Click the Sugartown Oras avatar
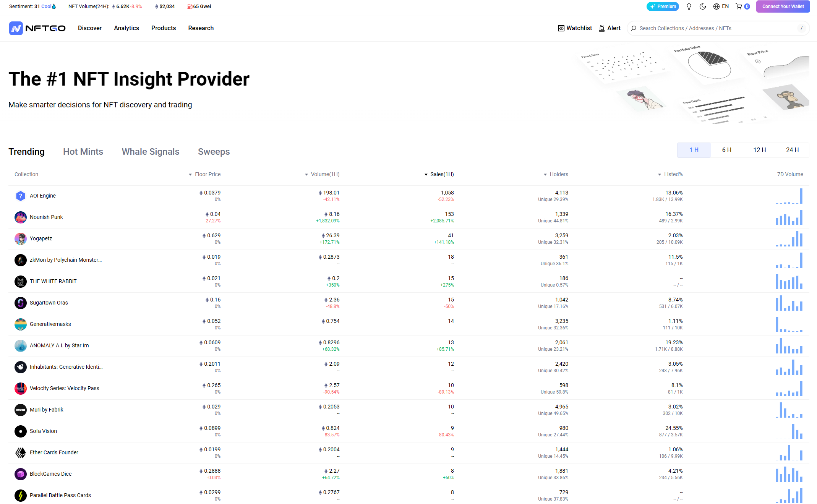The width and height of the screenshot is (817, 504). point(21,303)
